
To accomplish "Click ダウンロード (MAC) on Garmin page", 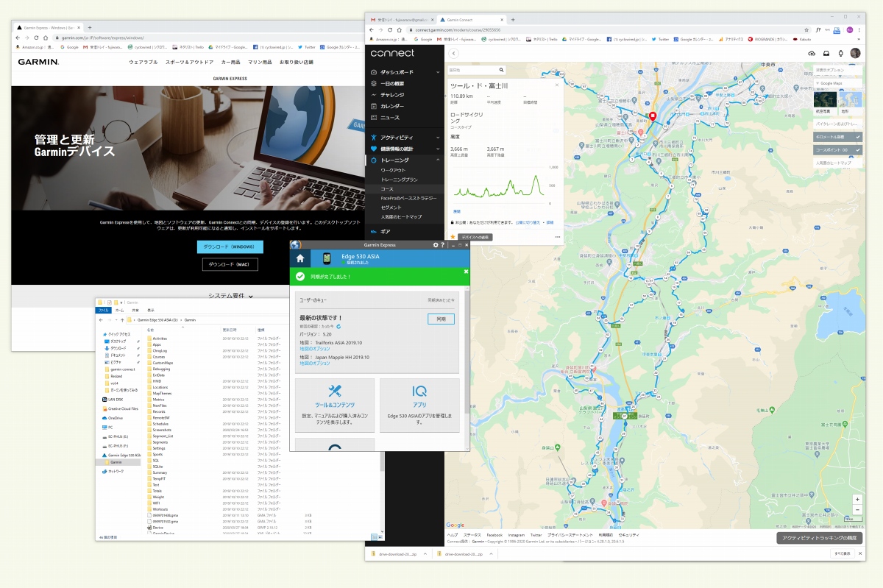I will [x=230, y=264].
